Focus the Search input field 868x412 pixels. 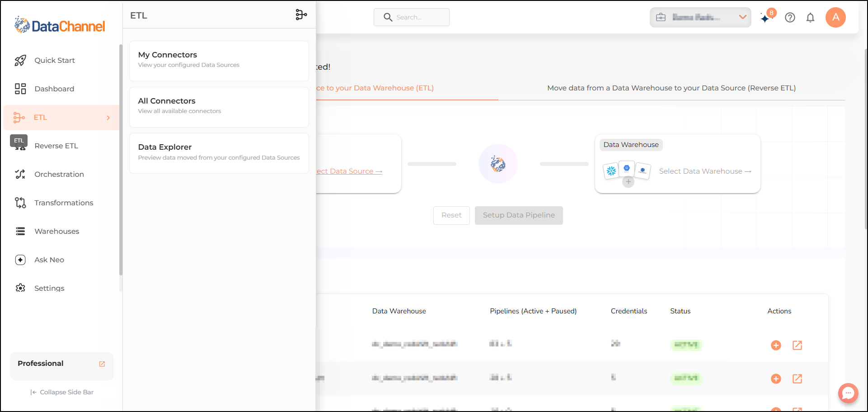point(411,17)
